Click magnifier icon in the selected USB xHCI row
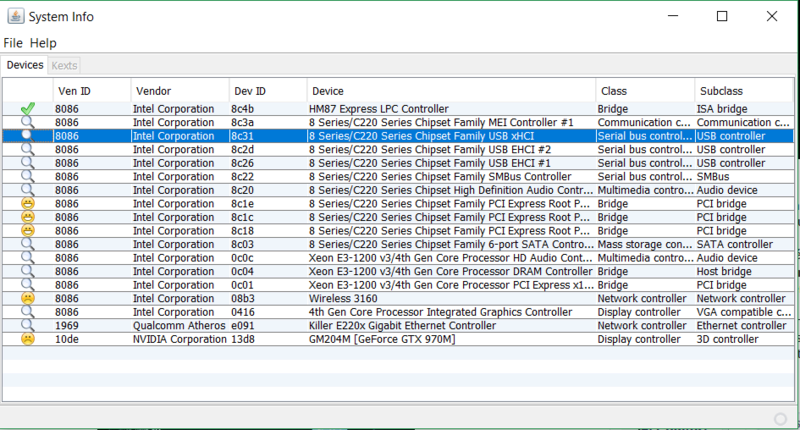This screenshot has height=430, width=800. tap(28, 136)
